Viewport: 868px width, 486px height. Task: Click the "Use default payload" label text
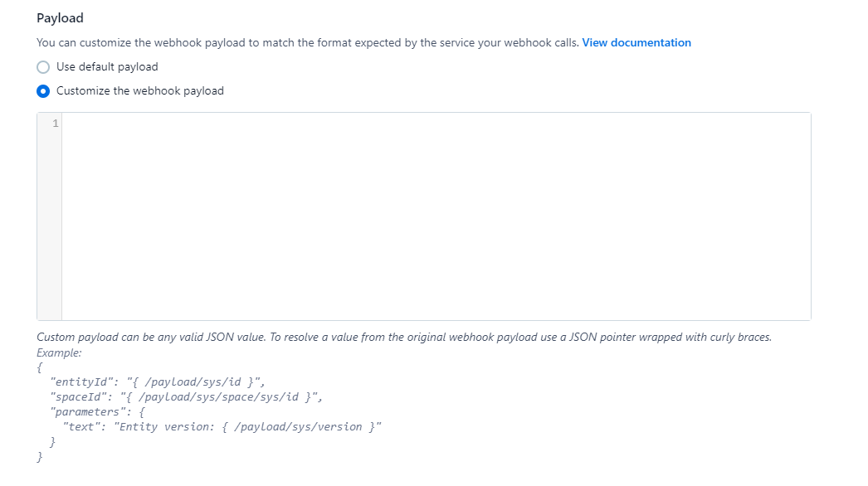(x=107, y=67)
